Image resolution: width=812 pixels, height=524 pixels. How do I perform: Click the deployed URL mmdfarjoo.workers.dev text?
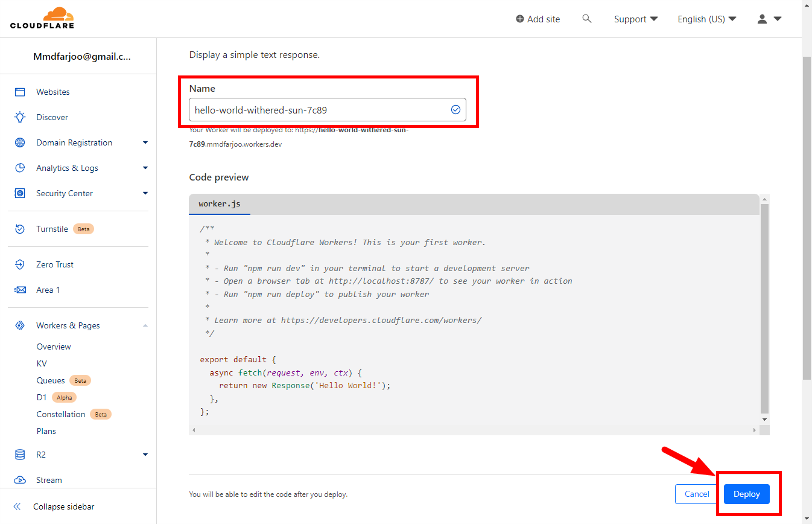click(x=243, y=145)
